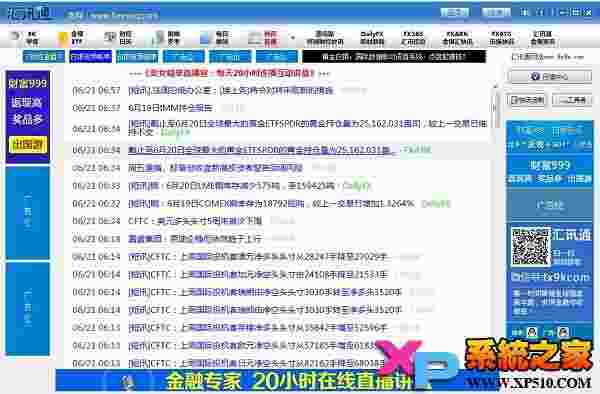This screenshot has height=394, width=600.
Task: Open the 6月19日IMM持仓报告 news link
Action: click(x=170, y=108)
